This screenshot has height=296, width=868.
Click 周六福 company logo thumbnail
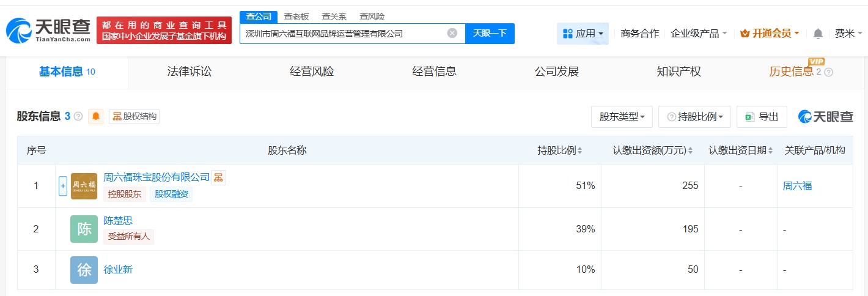[84, 186]
